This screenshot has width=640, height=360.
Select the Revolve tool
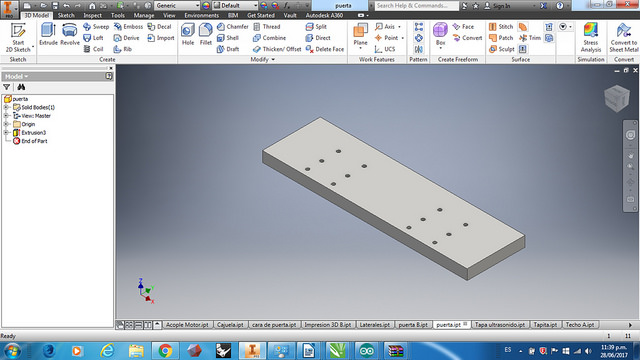point(70,34)
